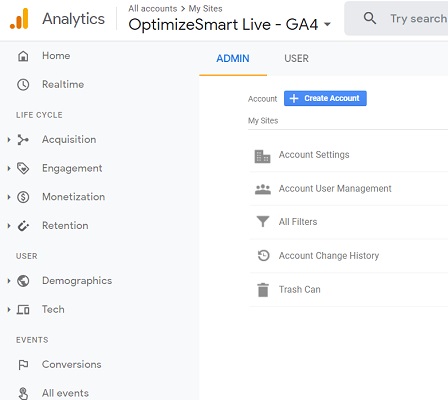The image size is (448, 400).
Task: Click the Demographics label
Action: point(77,281)
